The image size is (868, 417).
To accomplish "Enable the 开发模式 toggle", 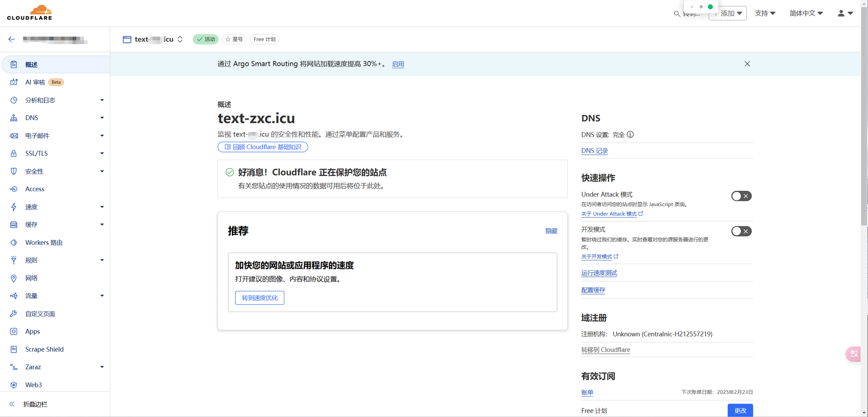I will pos(741,231).
